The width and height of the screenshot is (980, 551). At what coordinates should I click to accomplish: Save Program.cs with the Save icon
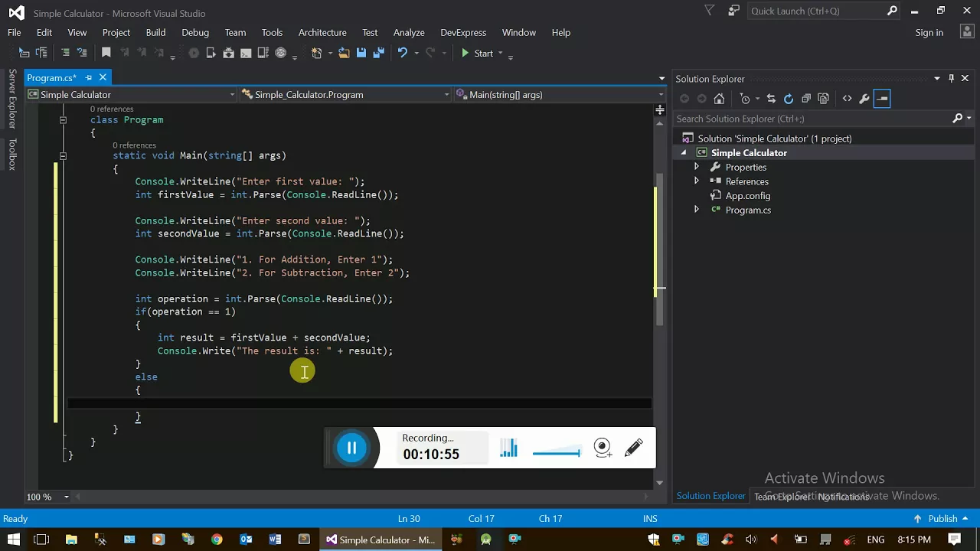[361, 53]
